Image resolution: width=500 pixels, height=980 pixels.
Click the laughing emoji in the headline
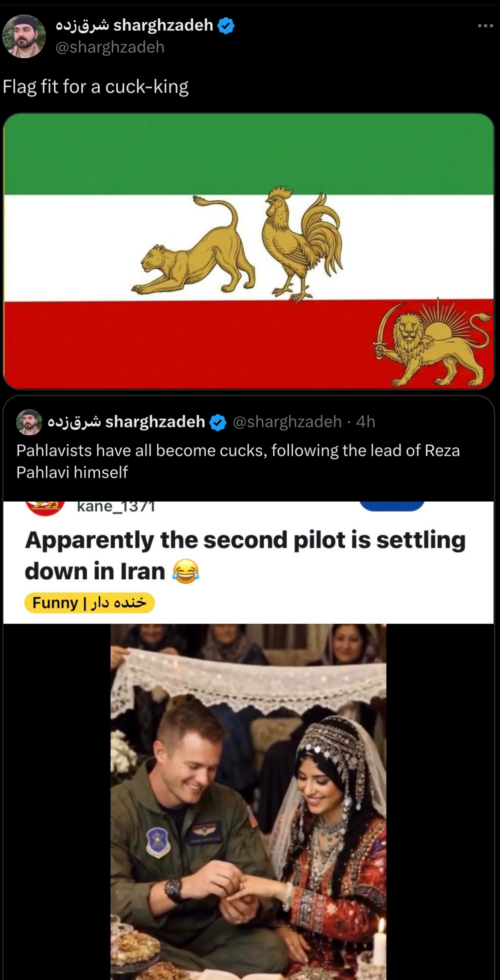point(185,572)
